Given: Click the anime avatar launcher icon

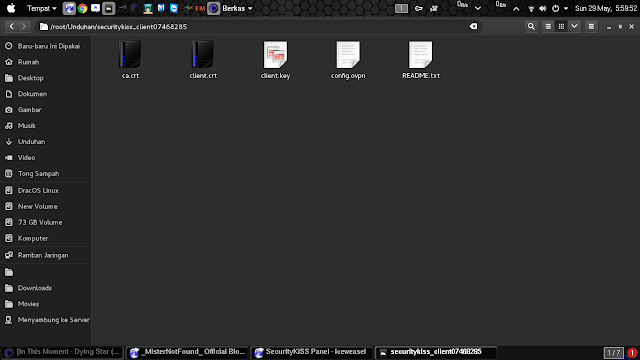Looking at the screenshot, I should pyautogui.click(x=148, y=8).
